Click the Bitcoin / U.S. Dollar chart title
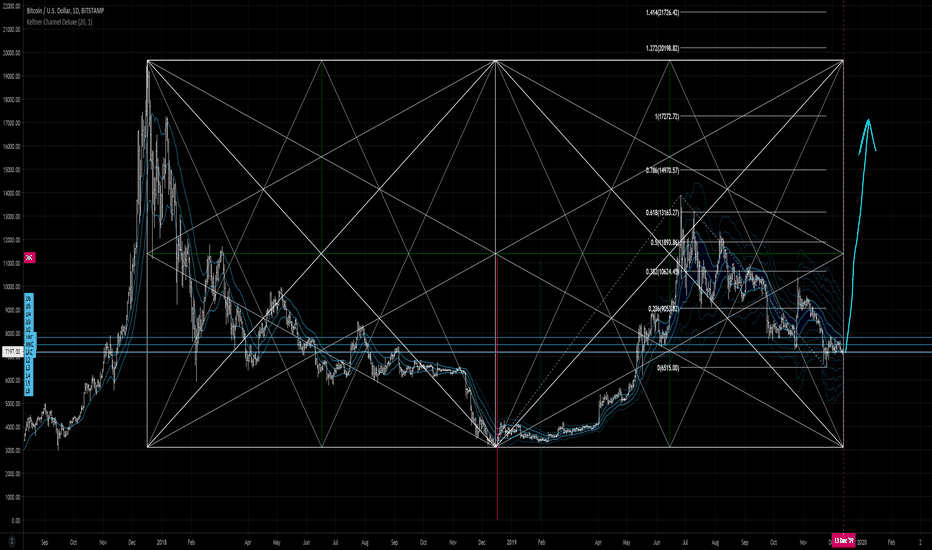This screenshot has height=550, width=932. [x=64, y=11]
